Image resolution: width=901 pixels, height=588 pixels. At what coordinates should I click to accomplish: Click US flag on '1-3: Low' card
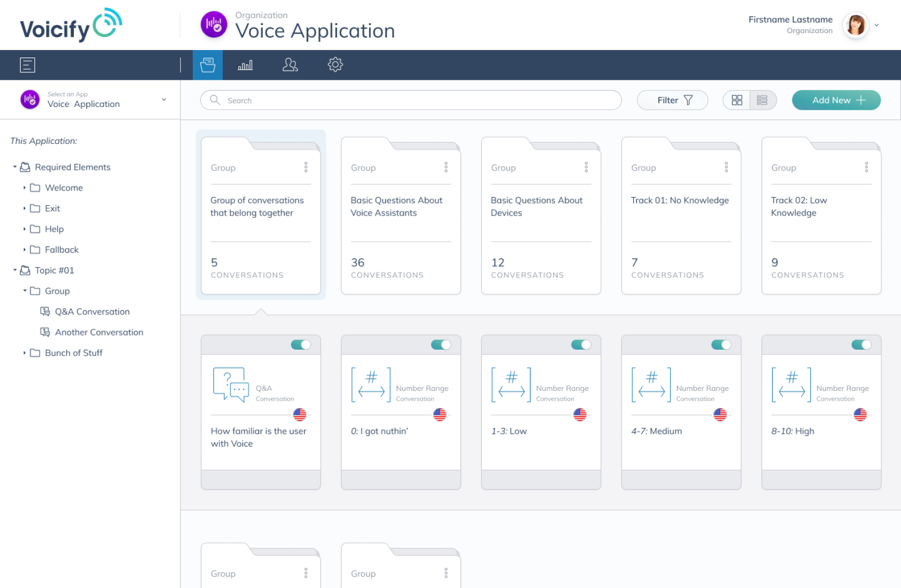coord(580,415)
